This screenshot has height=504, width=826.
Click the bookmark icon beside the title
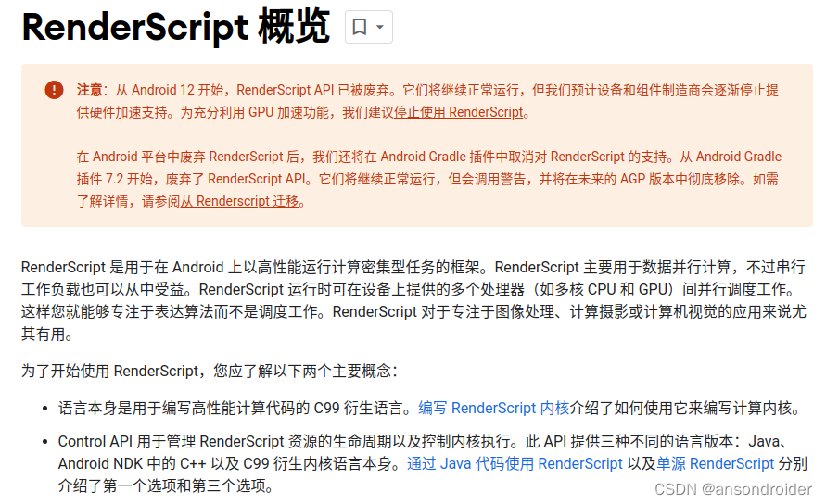(x=360, y=27)
